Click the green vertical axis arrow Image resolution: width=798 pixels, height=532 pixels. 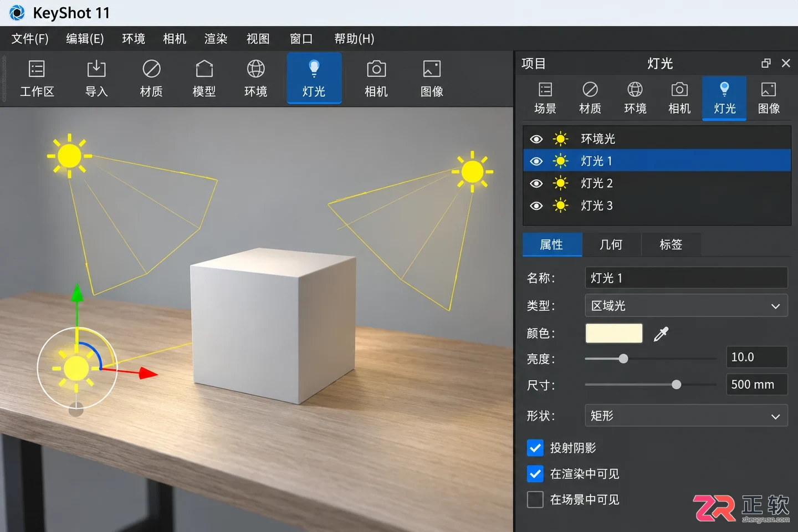(77, 294)
